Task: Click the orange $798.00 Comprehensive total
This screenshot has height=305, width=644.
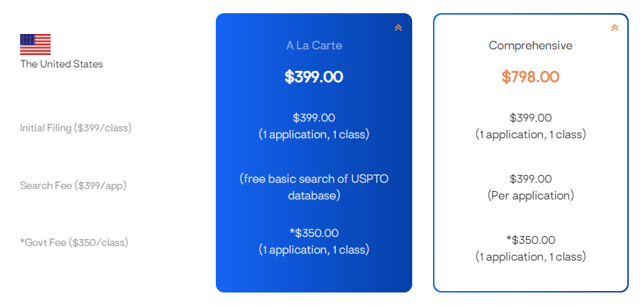Action: click(x=530, y=77)
